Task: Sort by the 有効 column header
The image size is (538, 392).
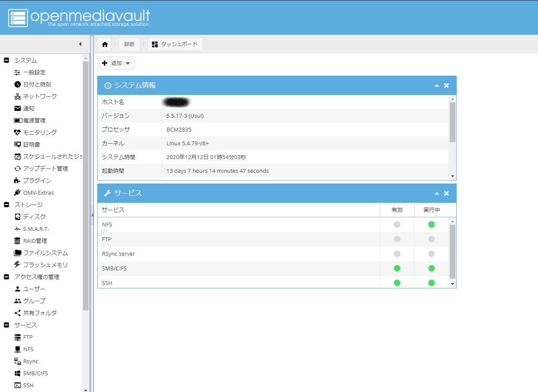Action: [397, 210]
